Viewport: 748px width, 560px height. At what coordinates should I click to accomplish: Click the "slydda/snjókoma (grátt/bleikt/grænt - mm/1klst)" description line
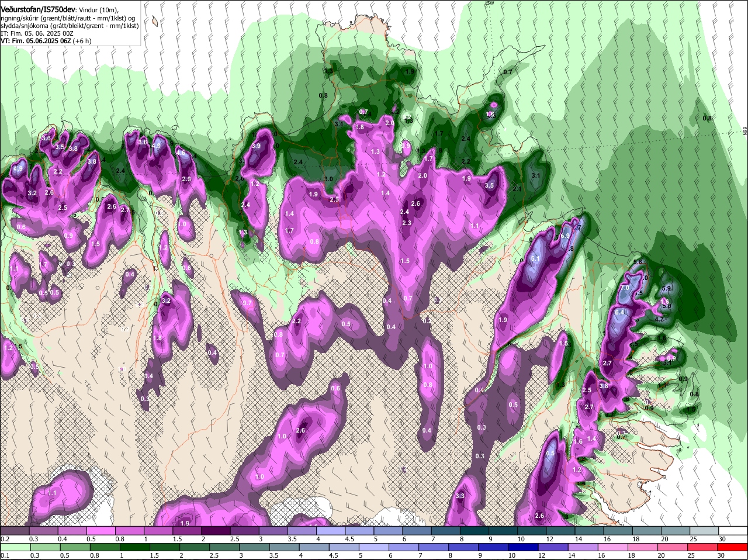point(70,26)
